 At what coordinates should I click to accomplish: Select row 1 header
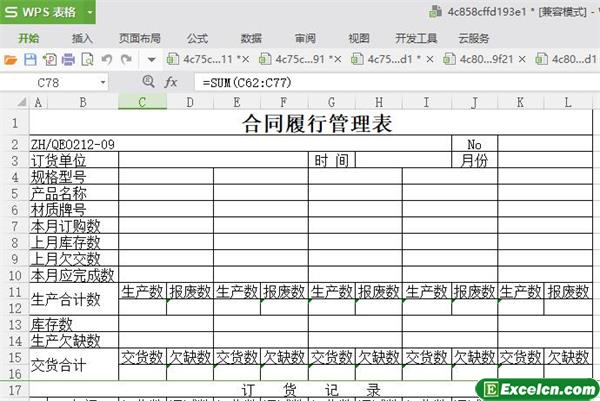tap(15, 123)
